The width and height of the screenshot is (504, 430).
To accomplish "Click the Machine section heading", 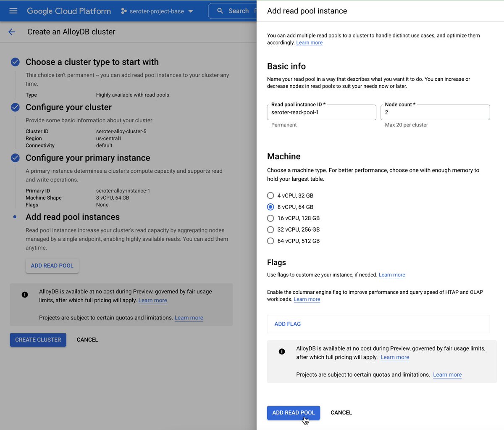I will pos(284,156).
